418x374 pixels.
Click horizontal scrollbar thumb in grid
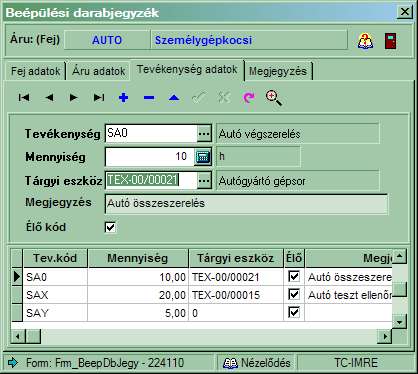point(33,336)
